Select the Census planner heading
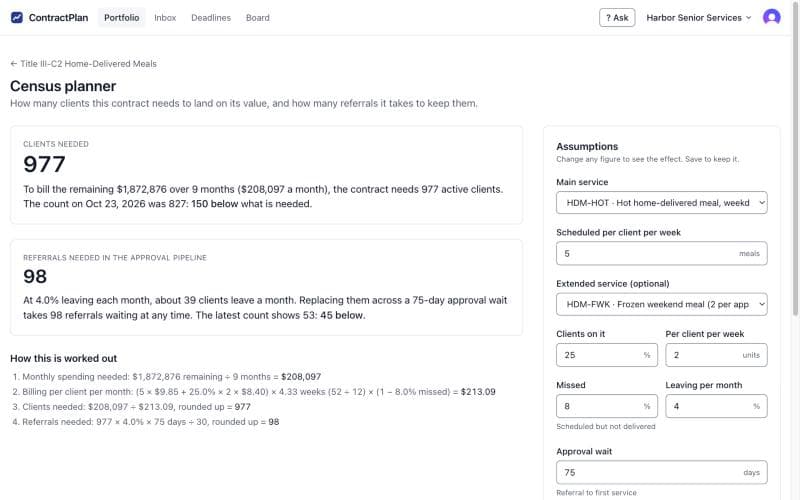800x500 pixels. (x=63, y=86)
